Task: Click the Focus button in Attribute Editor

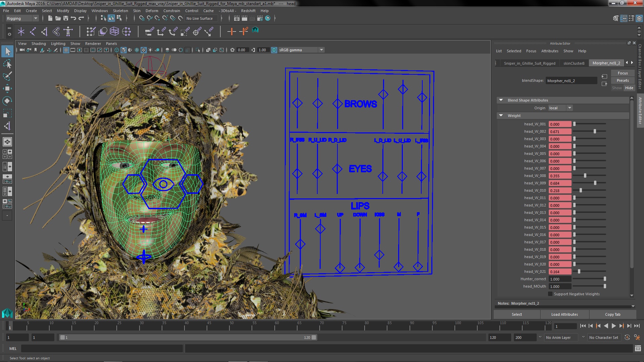Action: pyautogui.click(x=623, y=73)
